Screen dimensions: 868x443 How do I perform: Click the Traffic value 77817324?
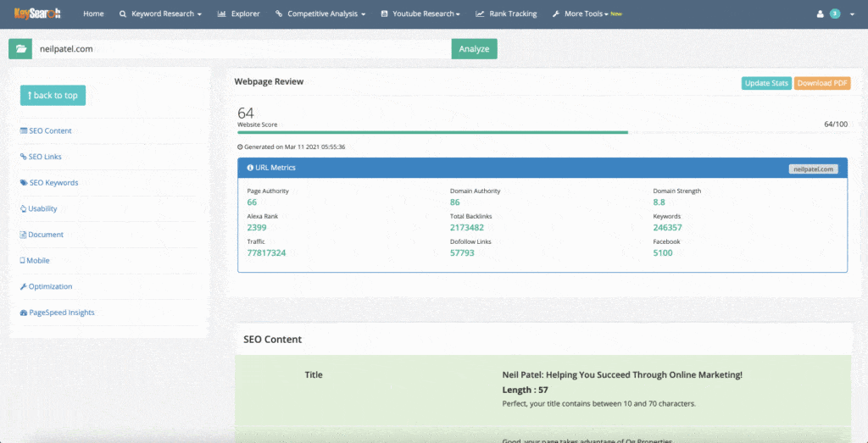tap(266, 253)
